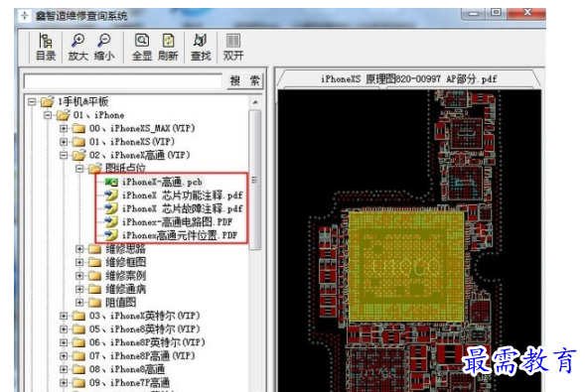Expand the 维修思路 folder
The image size is (585, 392).
pyautogui.click(x=79, y=249)
